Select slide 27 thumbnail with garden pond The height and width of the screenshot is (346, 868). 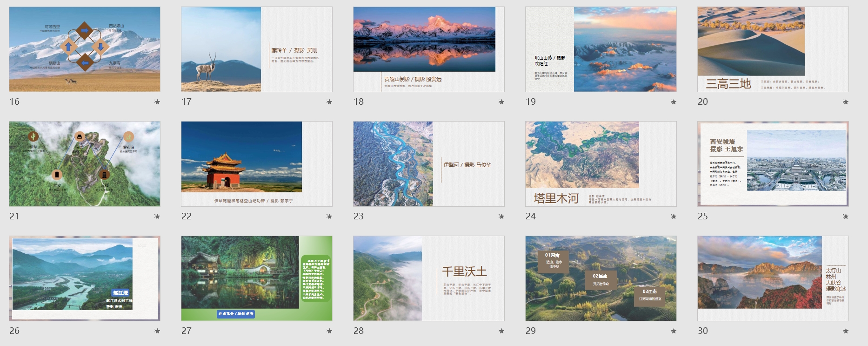(257, 278)
